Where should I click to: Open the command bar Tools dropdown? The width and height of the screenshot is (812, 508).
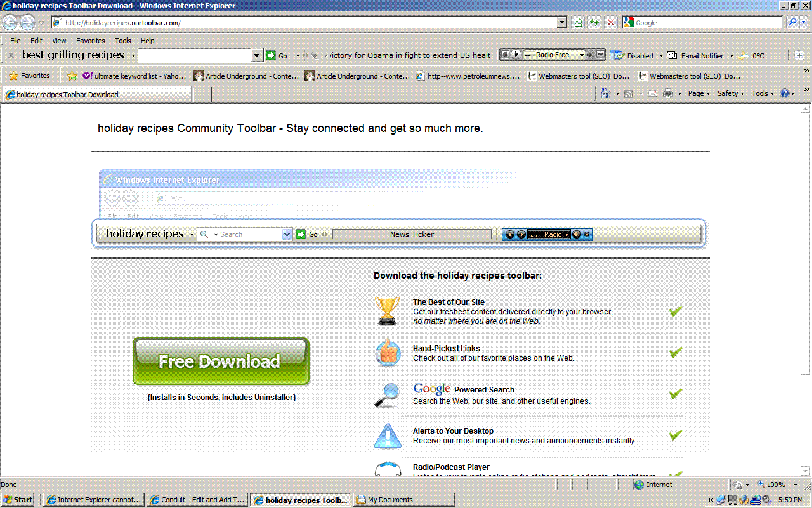[x=763, y=93]
